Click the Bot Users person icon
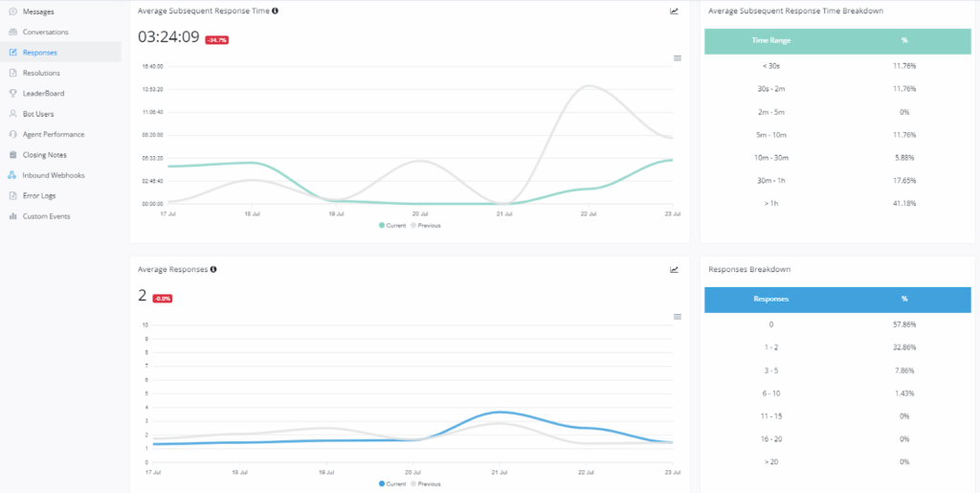The image size is (980, 493). coord(12,114)
